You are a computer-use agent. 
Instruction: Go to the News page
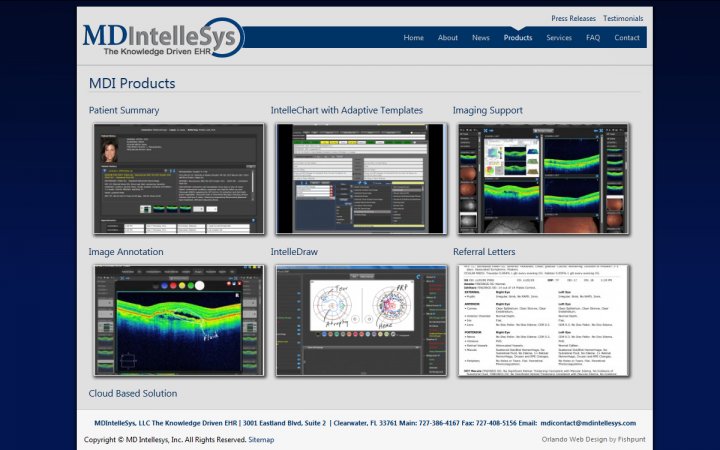point(480,38)
